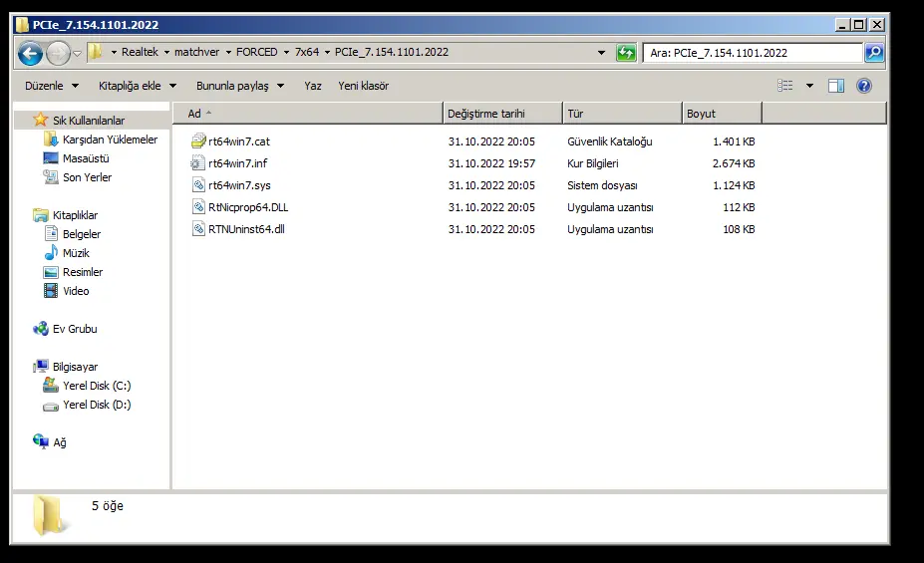Click the '2.674 KB' size cell
Viewport: 924px width, 563px height.
tap(734, 163)
